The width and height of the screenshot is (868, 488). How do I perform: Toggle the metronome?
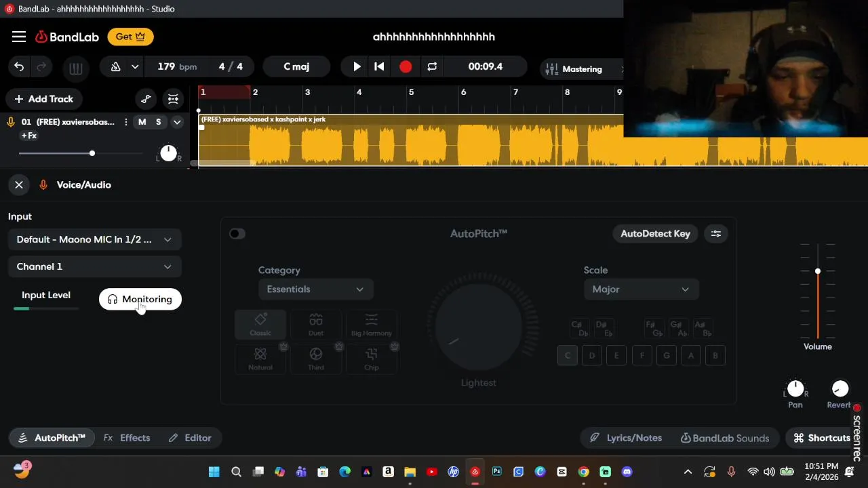coord(115,66)
